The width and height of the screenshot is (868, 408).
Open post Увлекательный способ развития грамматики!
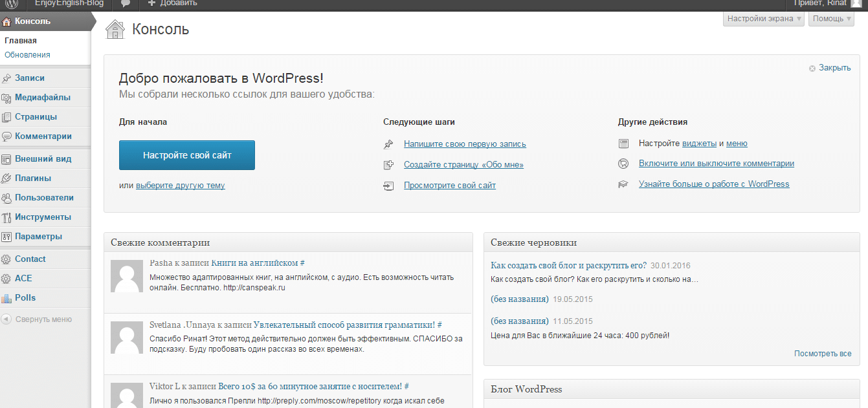tap(344, 325)
